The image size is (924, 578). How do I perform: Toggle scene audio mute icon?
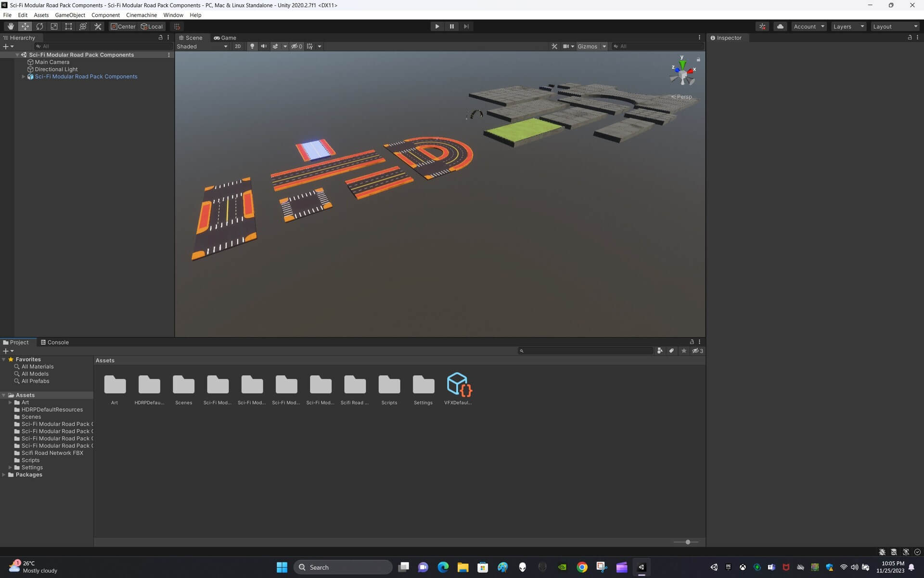coord(263,46)
